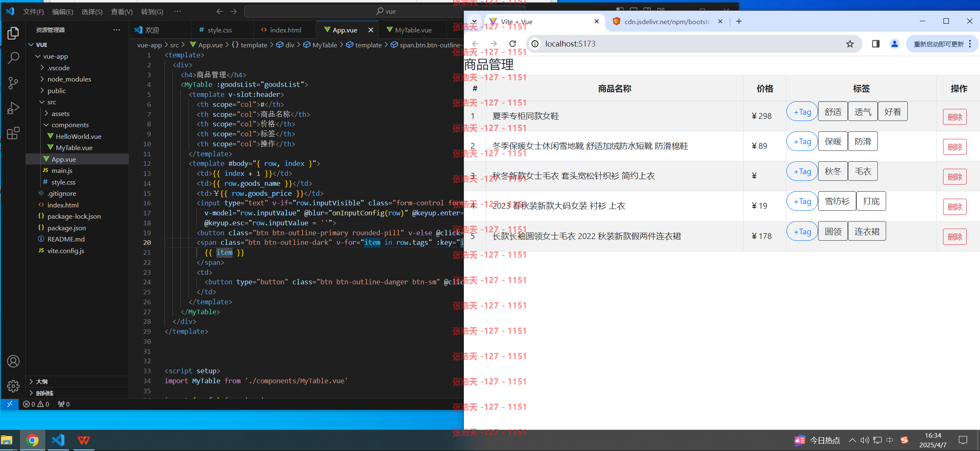Open the Search view in VS Code

click(13, 58)
